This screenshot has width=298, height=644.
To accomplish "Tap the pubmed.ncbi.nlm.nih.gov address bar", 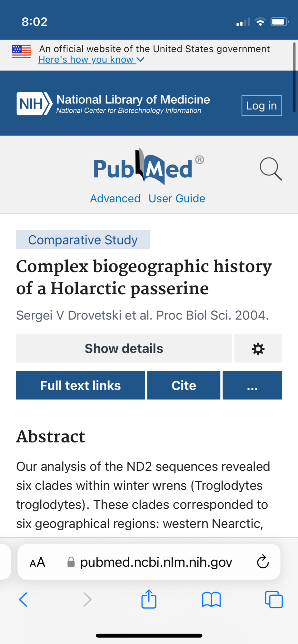I will click(156, 563).
